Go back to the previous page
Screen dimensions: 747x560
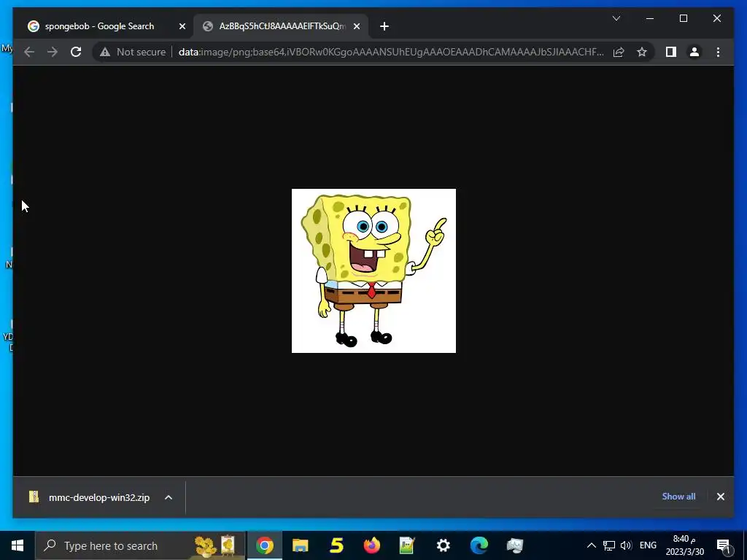pos(29,52)
